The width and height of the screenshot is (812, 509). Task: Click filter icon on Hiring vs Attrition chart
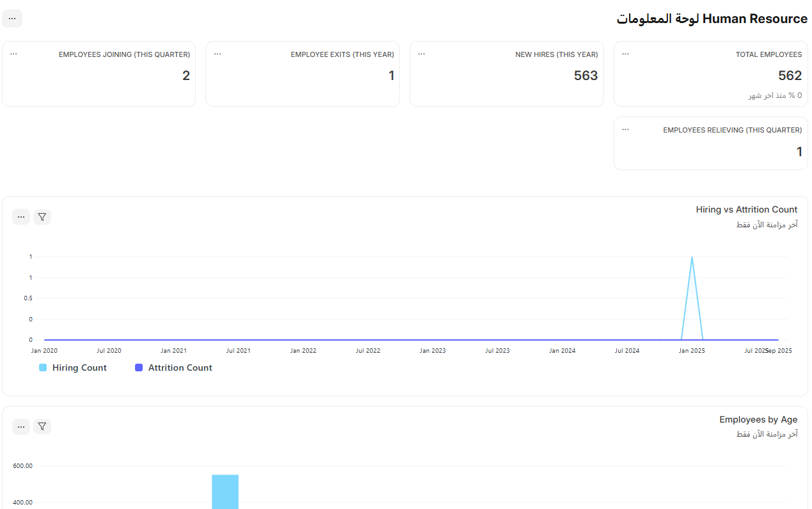42,217
